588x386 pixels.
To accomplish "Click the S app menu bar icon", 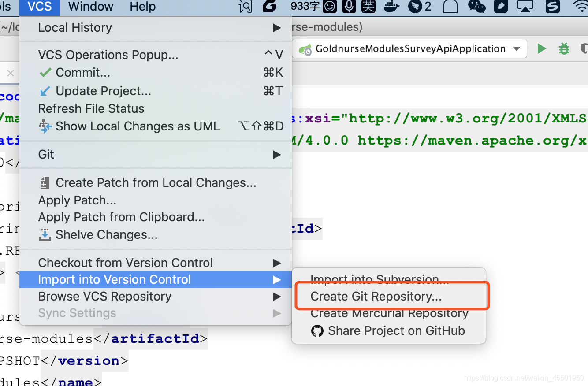I will [552, 6].
